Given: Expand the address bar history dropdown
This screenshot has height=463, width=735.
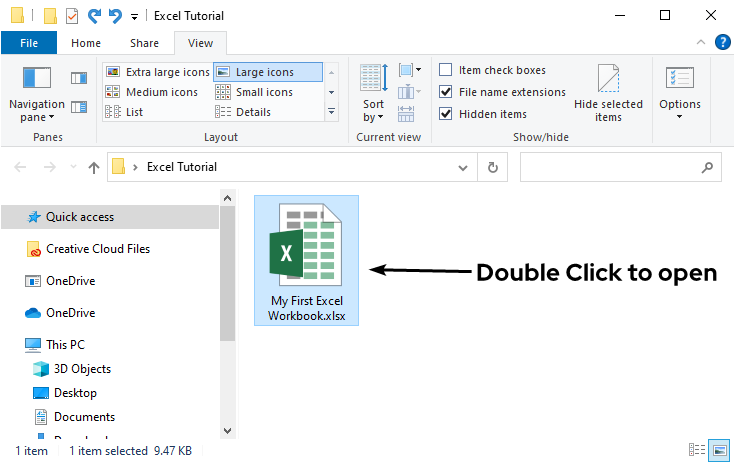Looking at the screenshot, I should (462, 167).
